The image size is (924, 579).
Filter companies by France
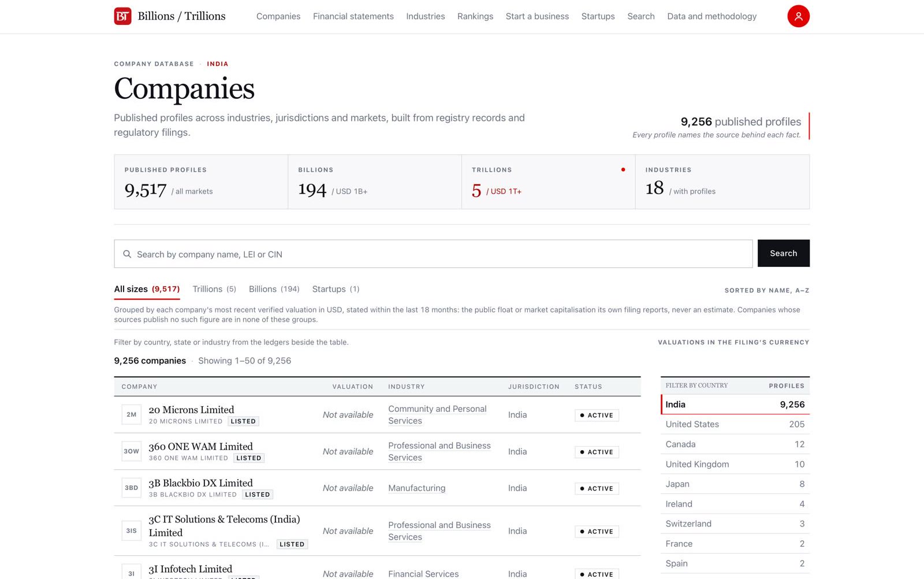coord(735,544)
